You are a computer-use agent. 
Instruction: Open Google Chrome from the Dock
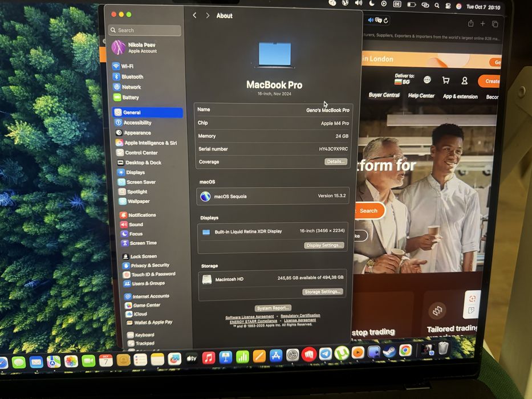coord(405,351)
